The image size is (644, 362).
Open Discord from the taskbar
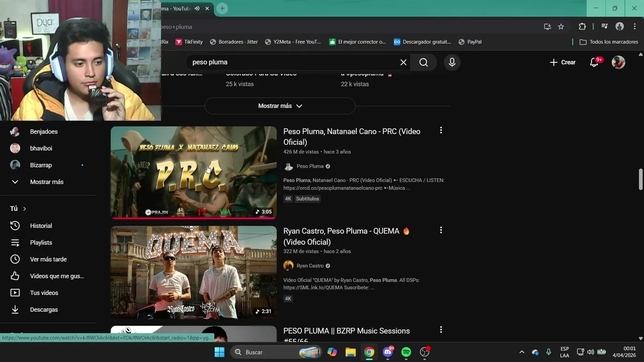(x=387, y=352)
